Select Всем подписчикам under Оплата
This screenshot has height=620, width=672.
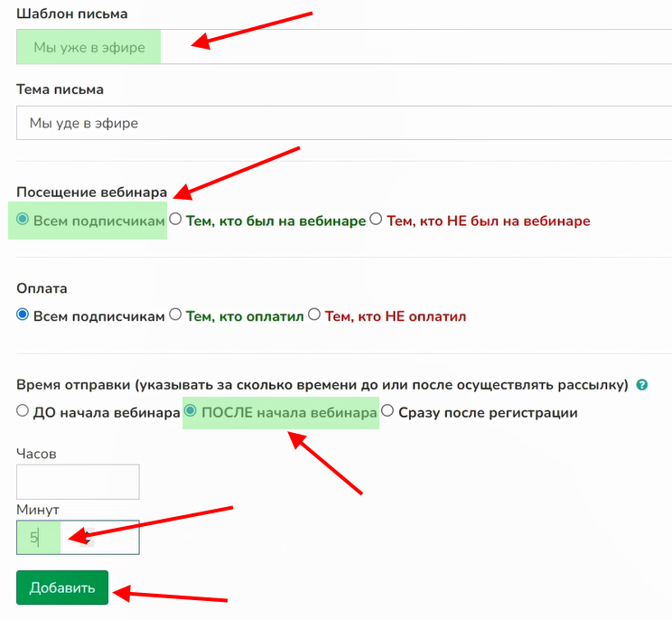(23, 316)
